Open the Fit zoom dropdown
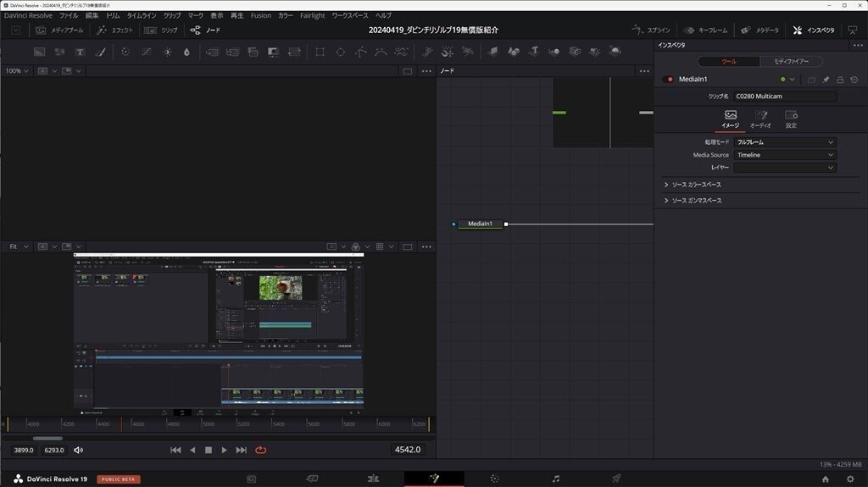Image resolution: width=868 pixels, height=487 pixels. tap(19, 246)
